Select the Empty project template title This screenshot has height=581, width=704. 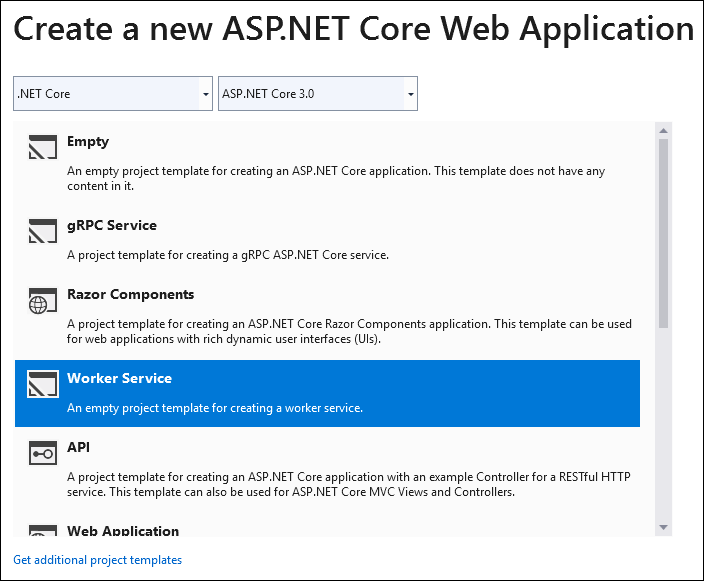[88, 141]
